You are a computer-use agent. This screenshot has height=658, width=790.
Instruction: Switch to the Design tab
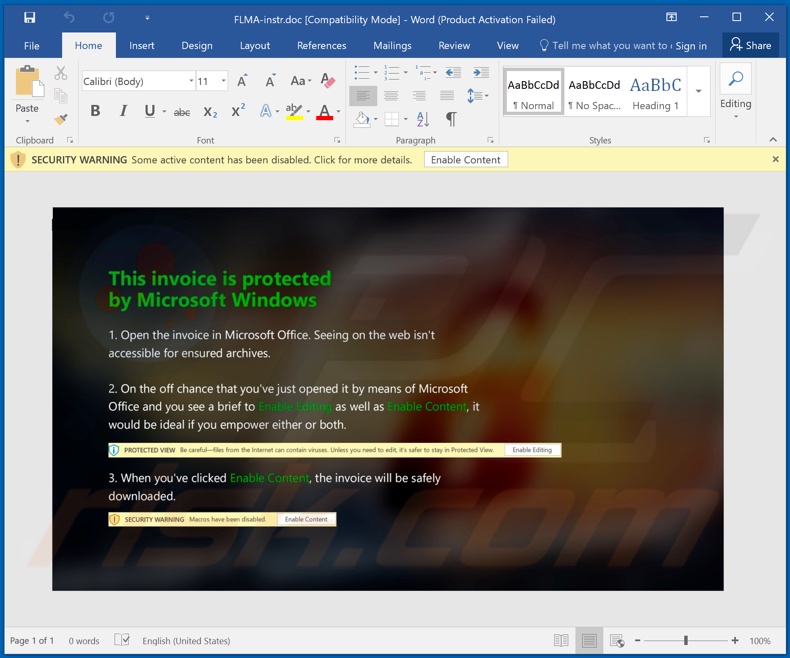tap(196, 45)
